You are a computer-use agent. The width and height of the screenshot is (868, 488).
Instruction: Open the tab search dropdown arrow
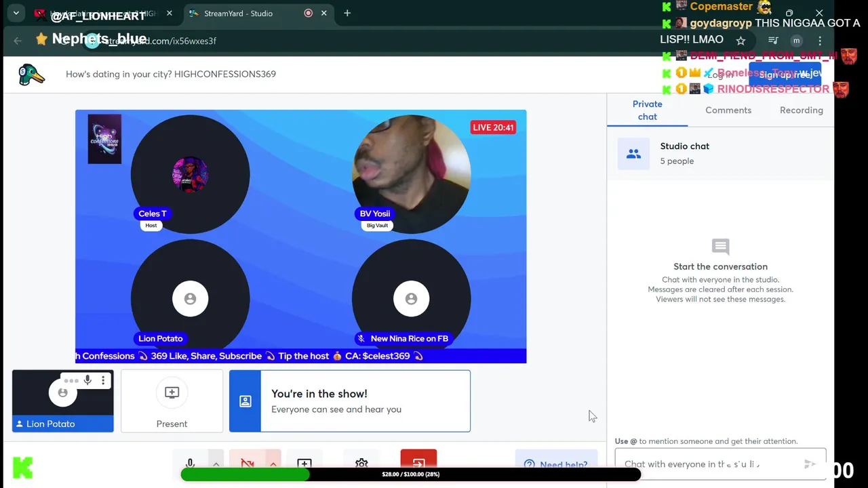click(x=16, y=14)
